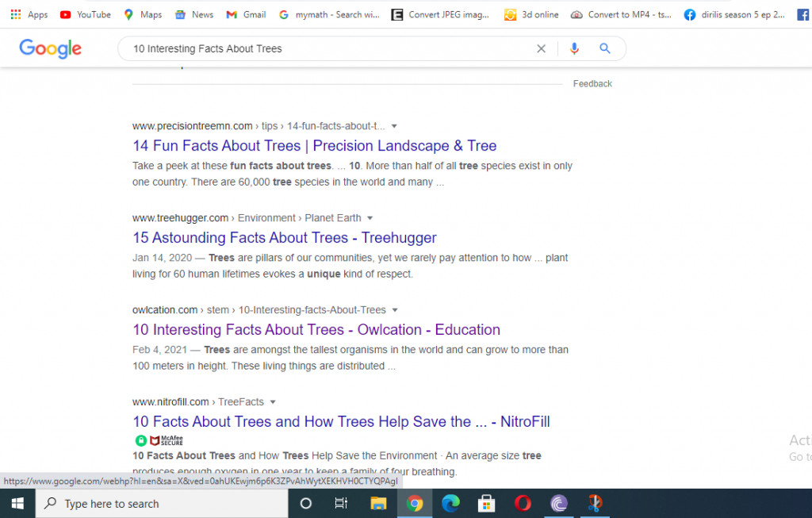Open the Facebook bookmark at far right
This screenshot has width=812, height=518.
(x=803, y=14)
